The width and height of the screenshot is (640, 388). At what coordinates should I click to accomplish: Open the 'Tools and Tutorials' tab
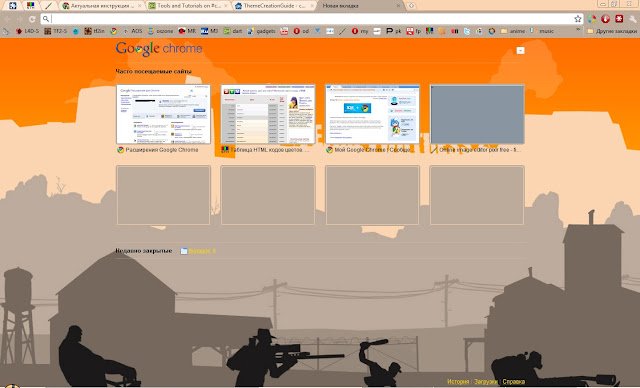[189, 6]
